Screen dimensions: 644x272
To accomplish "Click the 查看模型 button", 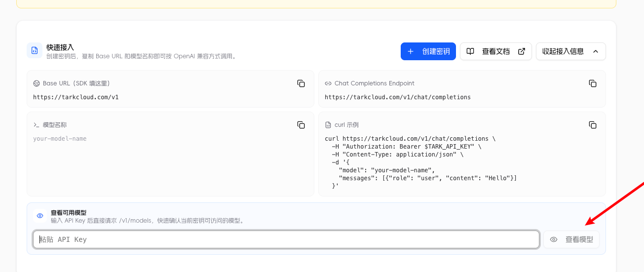I will click(571, 239).
